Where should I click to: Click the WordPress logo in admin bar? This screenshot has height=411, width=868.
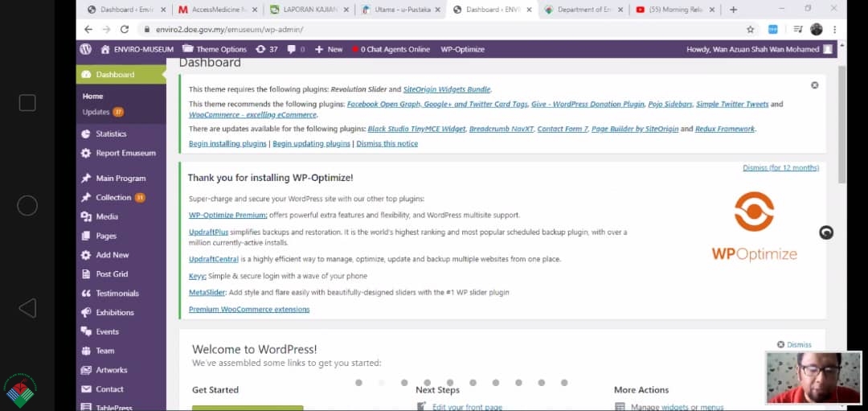85,49
